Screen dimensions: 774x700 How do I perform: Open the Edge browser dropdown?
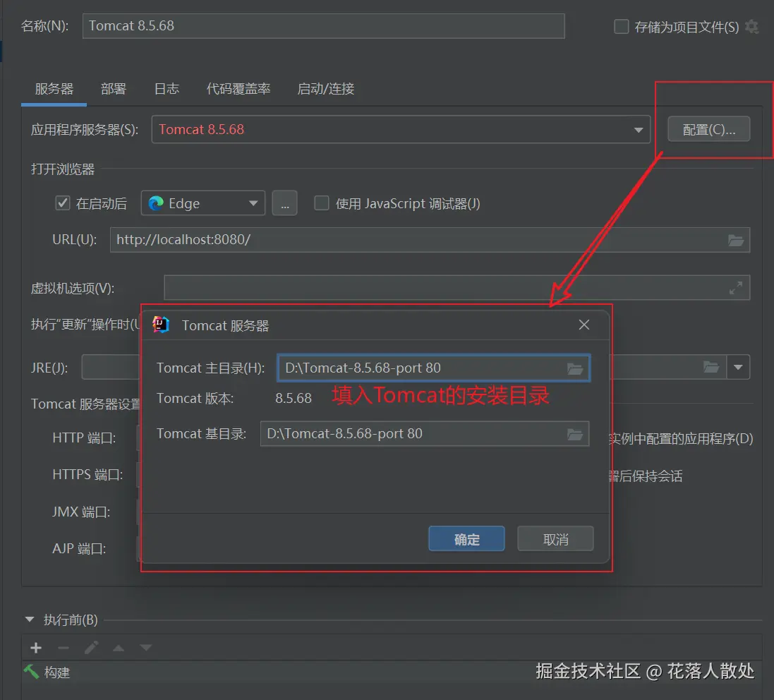point(253,203)
